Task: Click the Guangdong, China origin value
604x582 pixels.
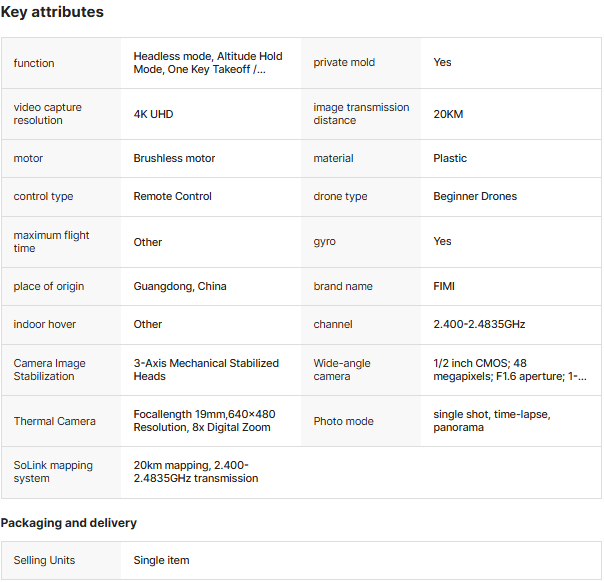Action: [180, 286]
